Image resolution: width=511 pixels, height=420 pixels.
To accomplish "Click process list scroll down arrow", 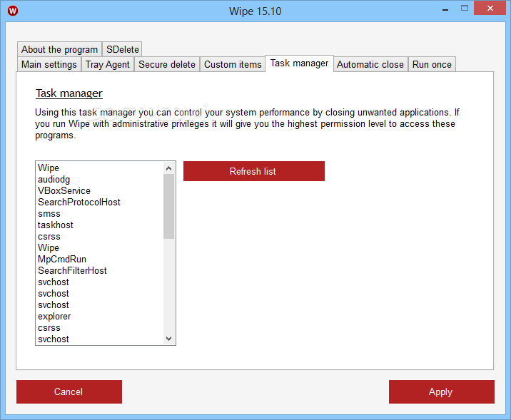I will 169,338.
